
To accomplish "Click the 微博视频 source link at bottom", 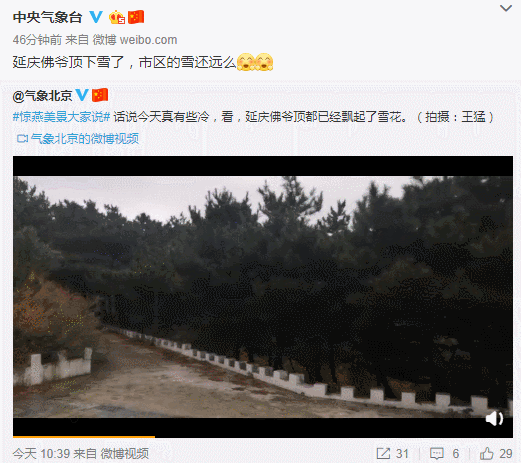I will pyautogui.click(x=125, y=454).
